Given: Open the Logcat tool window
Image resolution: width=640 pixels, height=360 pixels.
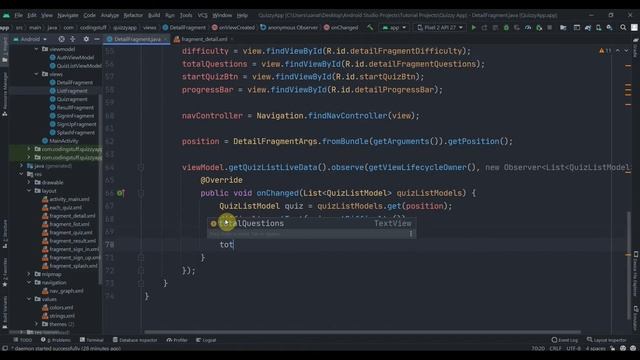Looking at the screenshot, I should (x=206, y=340).
